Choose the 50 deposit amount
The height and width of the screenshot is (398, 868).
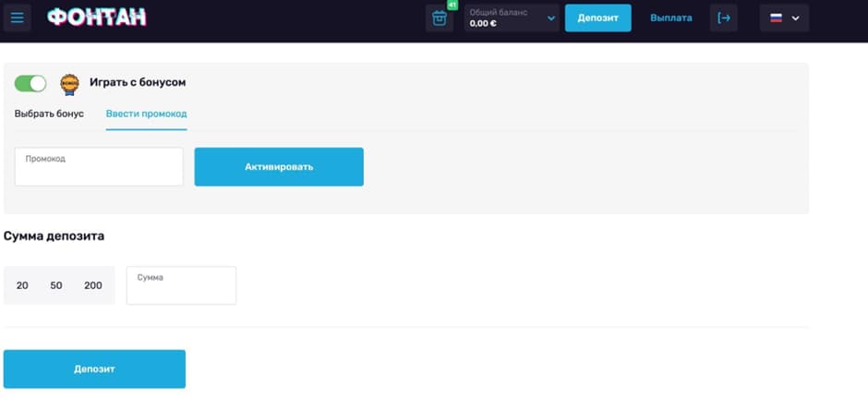pos(56,285)
